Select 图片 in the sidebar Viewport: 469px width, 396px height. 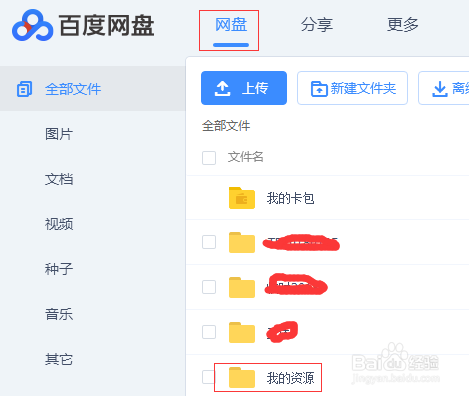59,134
